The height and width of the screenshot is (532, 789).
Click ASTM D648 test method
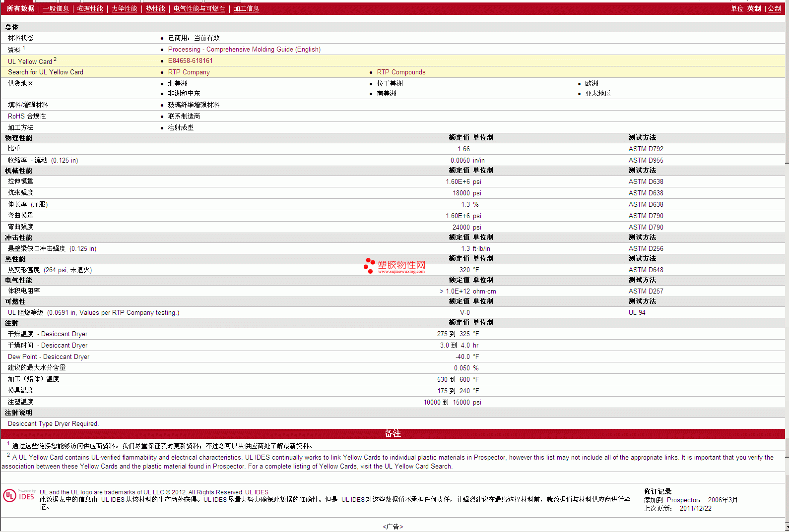click(646, 270)
